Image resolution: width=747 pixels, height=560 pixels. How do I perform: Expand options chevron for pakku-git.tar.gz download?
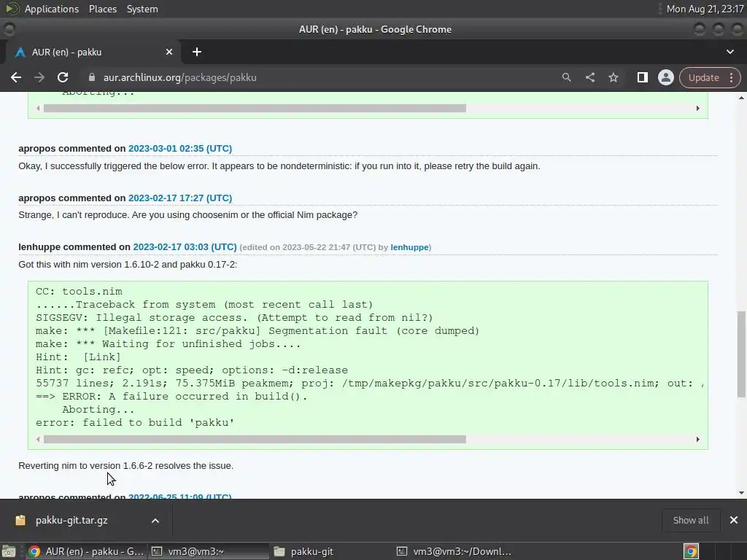coord(155,521)
